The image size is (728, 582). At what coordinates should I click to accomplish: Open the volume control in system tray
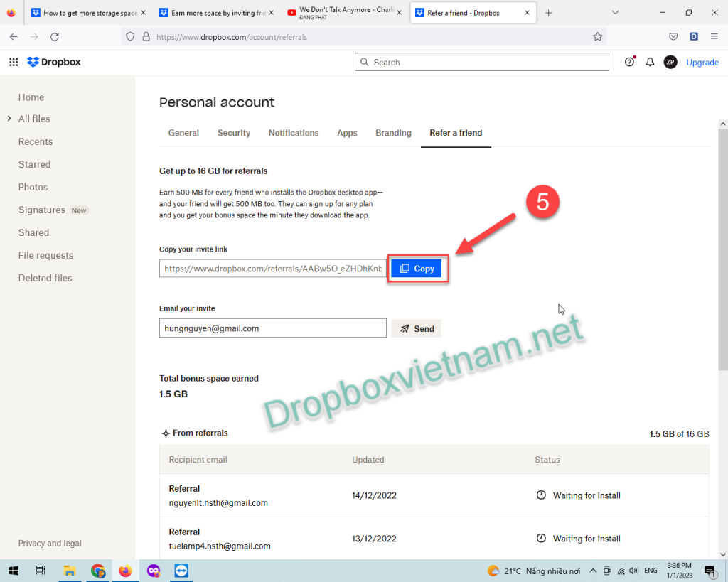coord(633,571)
